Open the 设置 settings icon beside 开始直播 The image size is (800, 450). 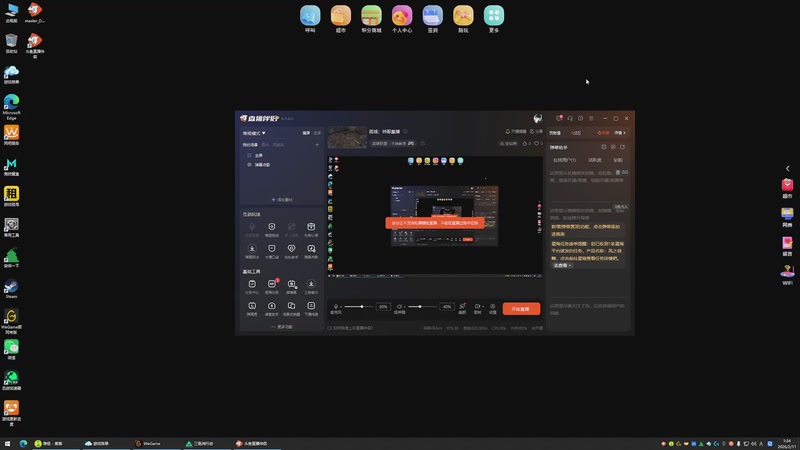493,308
